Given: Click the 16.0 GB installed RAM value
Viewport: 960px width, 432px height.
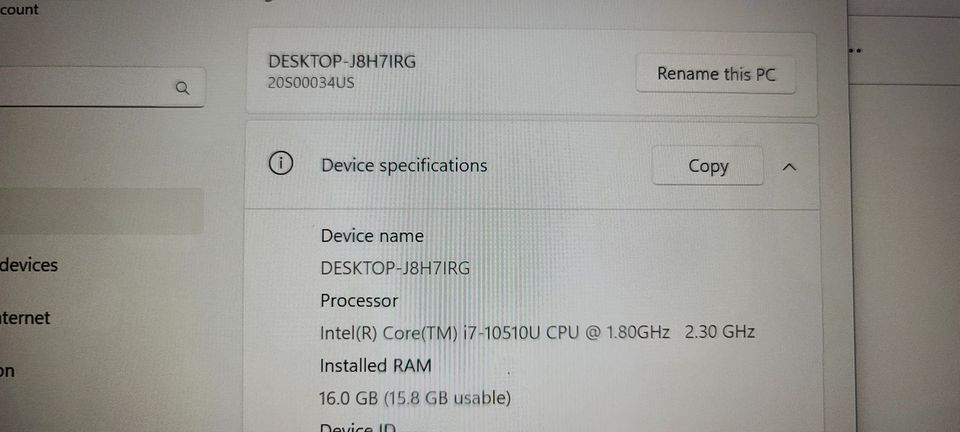Looking at the screenshot, I should (415, 398).
